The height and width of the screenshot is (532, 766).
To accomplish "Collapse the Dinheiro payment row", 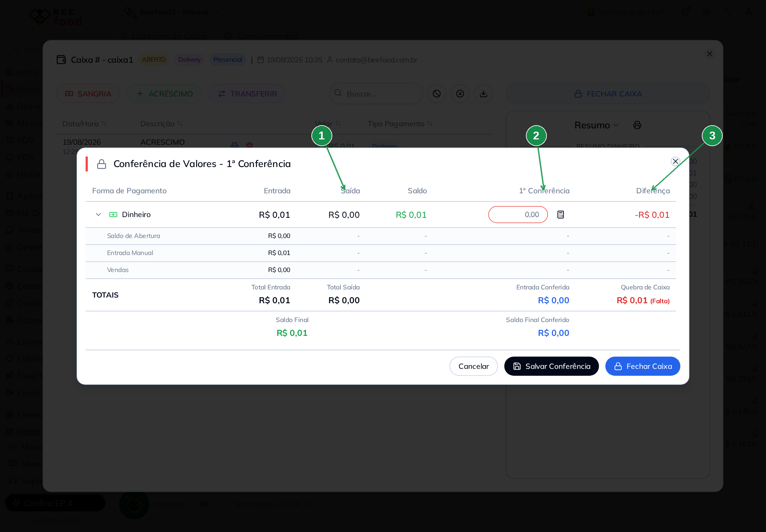I will [x=99, y=215].
